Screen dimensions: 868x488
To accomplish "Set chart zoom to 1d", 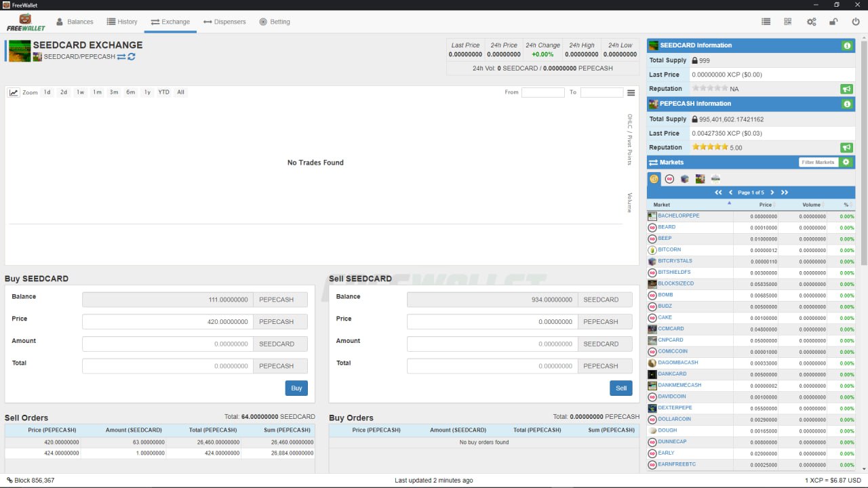I will [x=47, y=92].
